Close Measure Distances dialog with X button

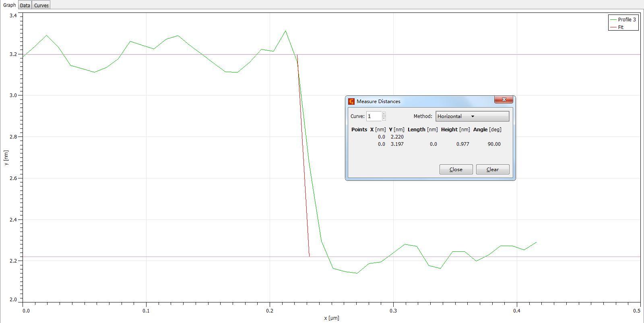pos(504,99)
